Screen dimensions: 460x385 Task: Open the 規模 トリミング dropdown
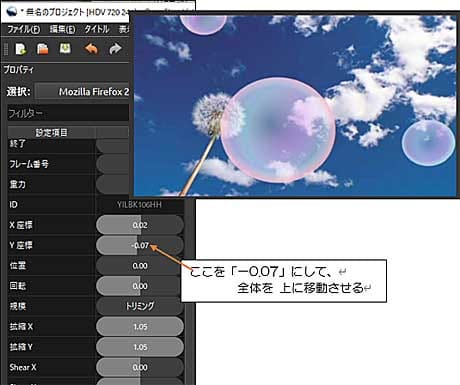(140, 306)
